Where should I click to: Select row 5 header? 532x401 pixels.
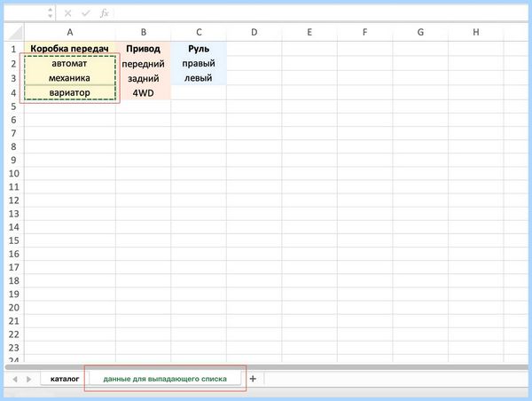[13, 106]
